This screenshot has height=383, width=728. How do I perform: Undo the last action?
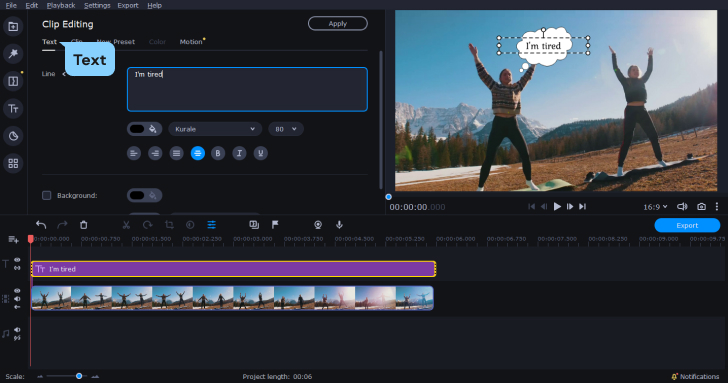coord(41,225)
